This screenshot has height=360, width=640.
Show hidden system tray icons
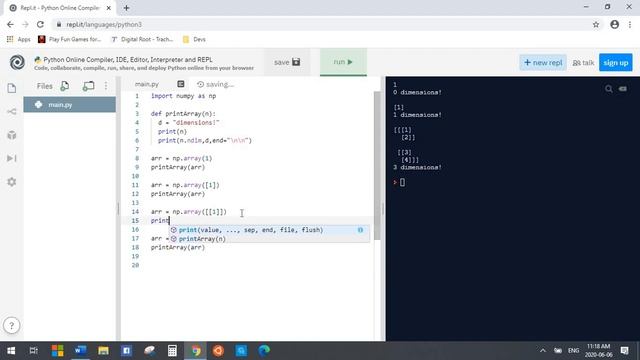(542, 351)
